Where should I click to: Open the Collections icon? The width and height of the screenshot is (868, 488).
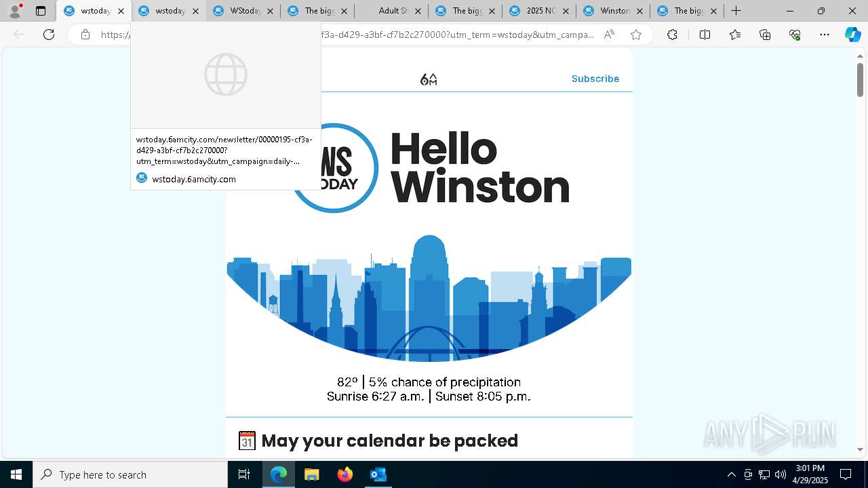click(x=765, y=35)
